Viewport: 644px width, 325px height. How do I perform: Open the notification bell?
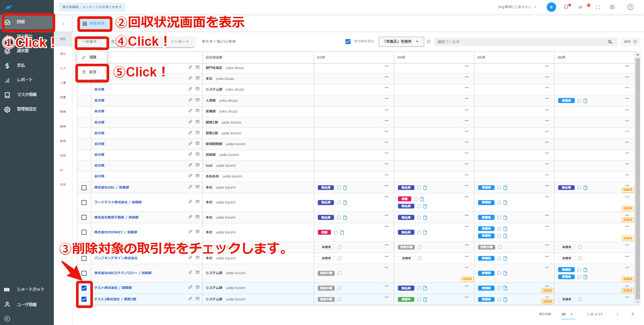pos(566,7)
